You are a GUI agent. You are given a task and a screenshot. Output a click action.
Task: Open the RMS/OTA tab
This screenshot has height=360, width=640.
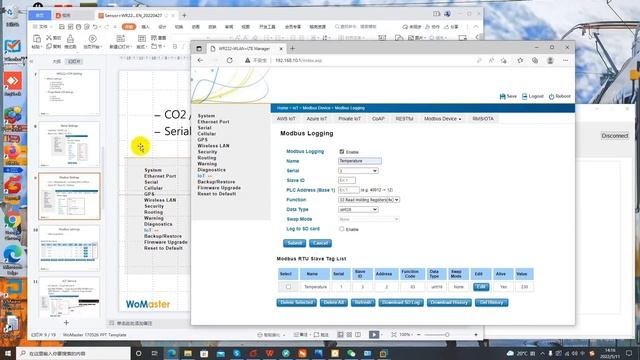coord(483,119)
